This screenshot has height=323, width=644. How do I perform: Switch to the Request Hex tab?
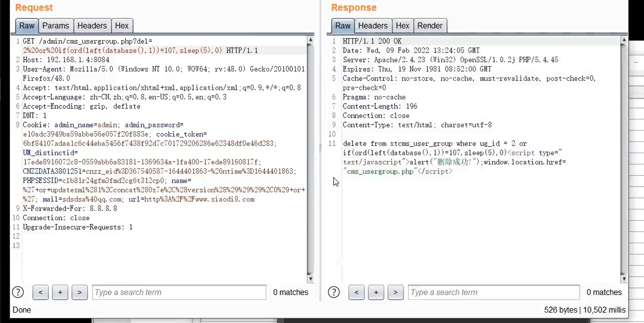point(122,26)
